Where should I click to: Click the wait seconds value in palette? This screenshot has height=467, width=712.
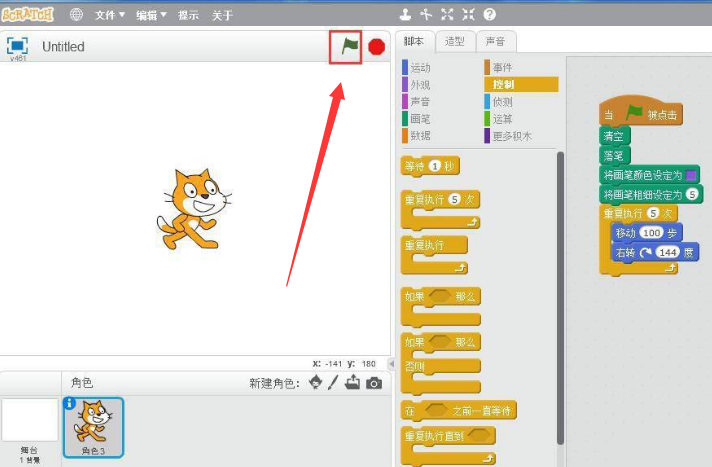[x=435, y=166]
